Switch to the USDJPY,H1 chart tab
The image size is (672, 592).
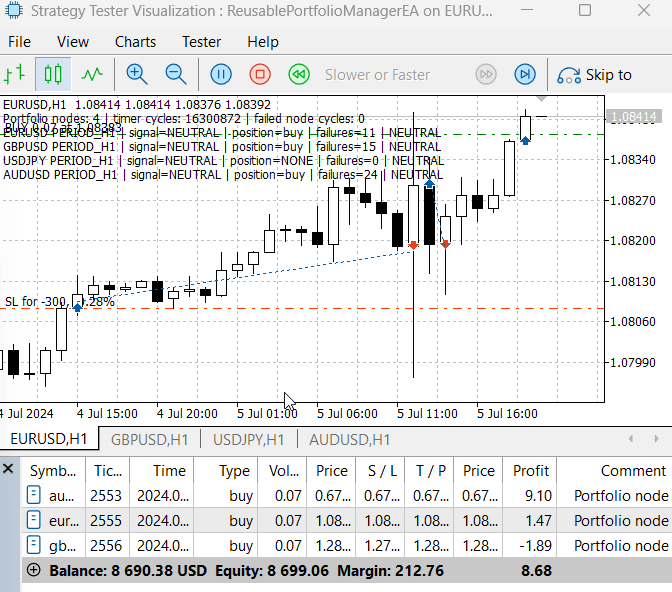(249, 440)
